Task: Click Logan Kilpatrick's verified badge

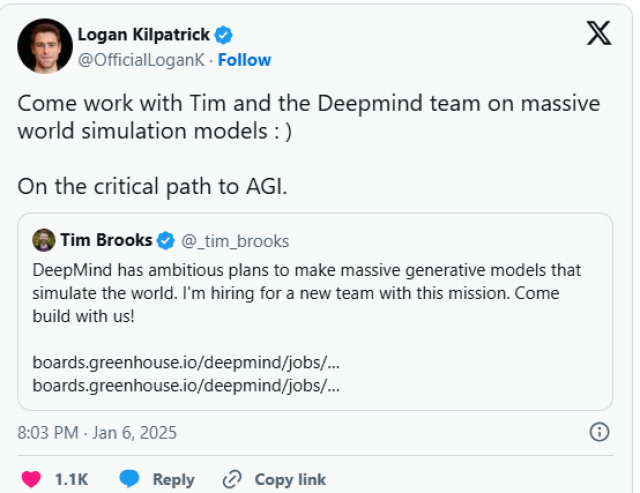Action: 223,35
